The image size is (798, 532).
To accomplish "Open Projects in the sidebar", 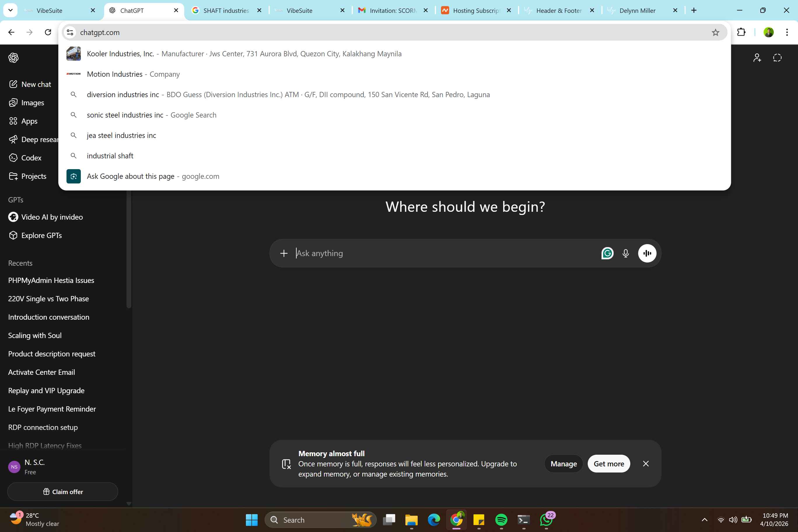I will coord(27,176).
